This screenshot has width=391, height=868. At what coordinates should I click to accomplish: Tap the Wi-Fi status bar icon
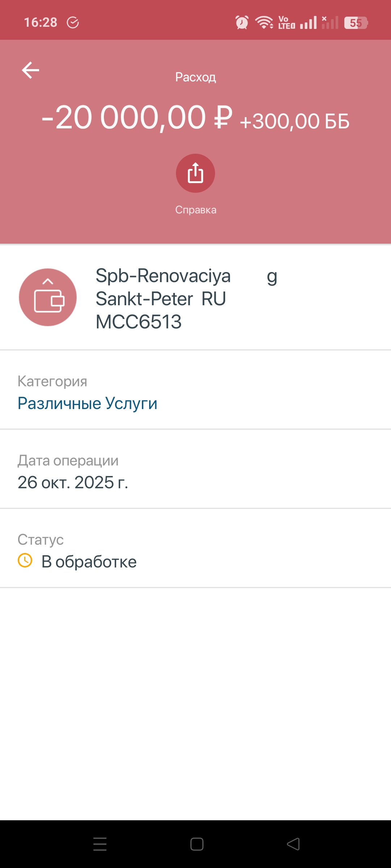pyautogui.click(x=264, y=22)
